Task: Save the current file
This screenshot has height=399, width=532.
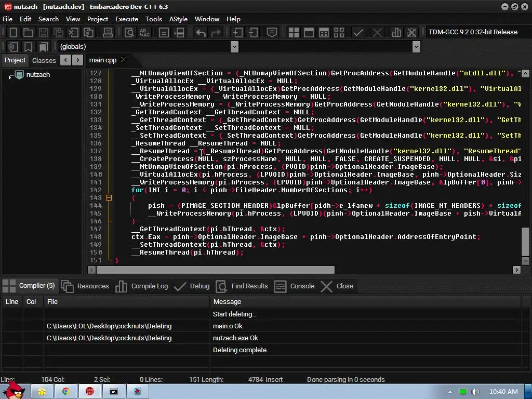Action: point(43,33)
